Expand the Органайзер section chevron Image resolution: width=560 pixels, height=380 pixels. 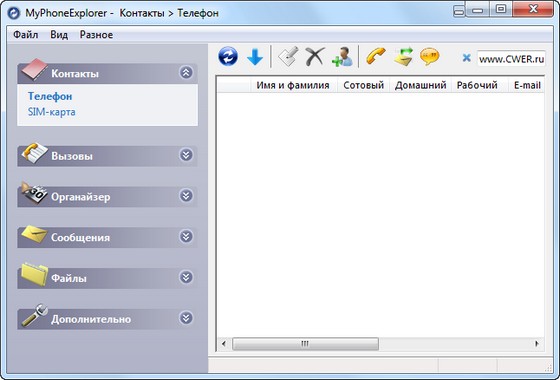(186, 196)
